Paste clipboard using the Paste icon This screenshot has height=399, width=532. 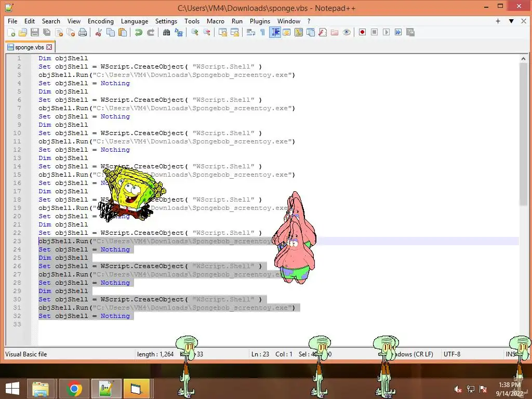pyautogui.click(x=123, y=32)
